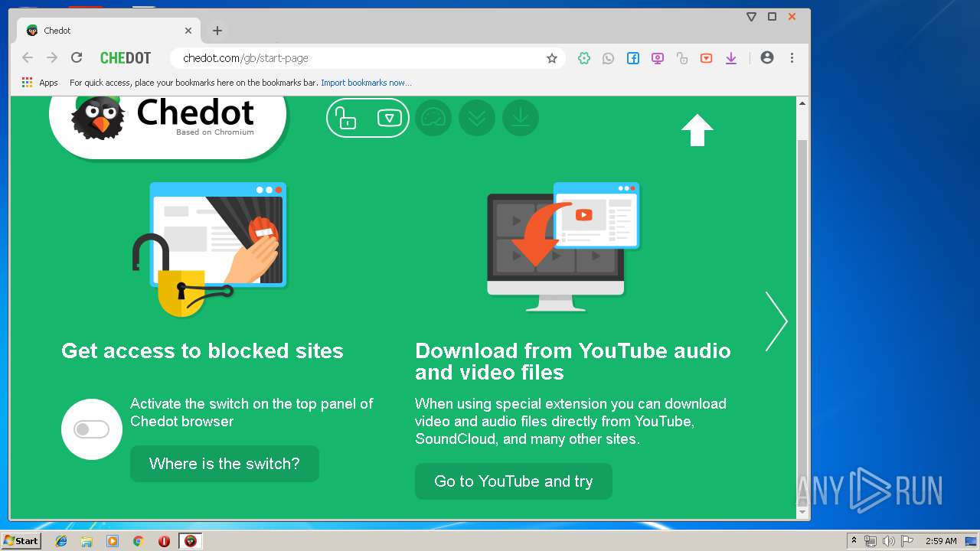Click the network tray icon
This screenshot has height=551, width=980.
(871, 541)
